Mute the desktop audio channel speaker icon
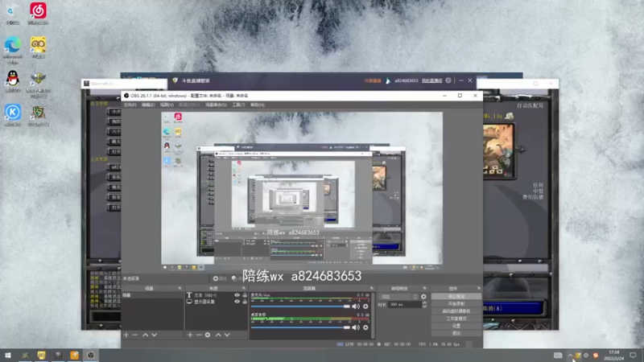Screen dimensions: 644x362 (356, 327)
